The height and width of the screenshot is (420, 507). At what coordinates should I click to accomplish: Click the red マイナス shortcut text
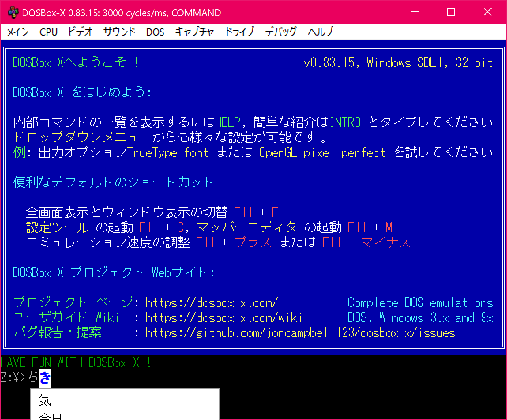pos(386,242)
